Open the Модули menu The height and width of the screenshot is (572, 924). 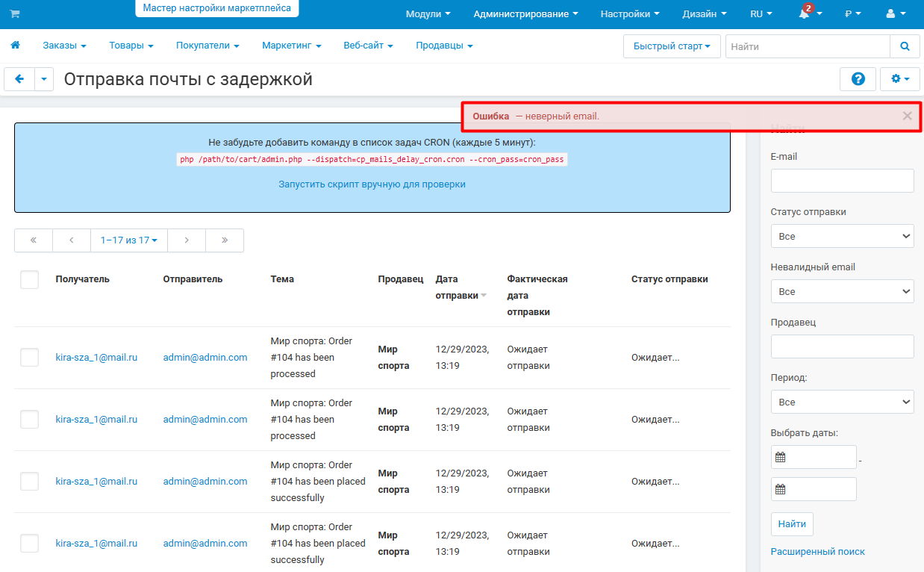[x=428, y=13]
